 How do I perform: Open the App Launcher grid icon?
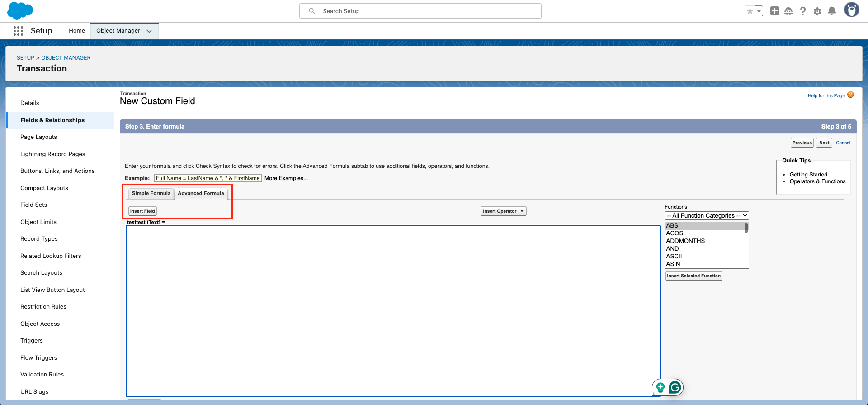click(18, 31)
